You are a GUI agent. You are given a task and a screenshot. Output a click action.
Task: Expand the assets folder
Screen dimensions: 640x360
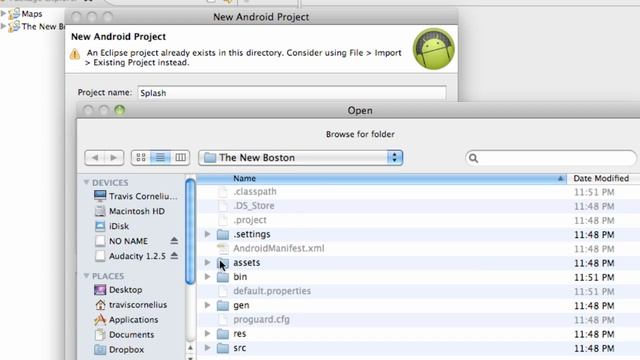[207, 262]
